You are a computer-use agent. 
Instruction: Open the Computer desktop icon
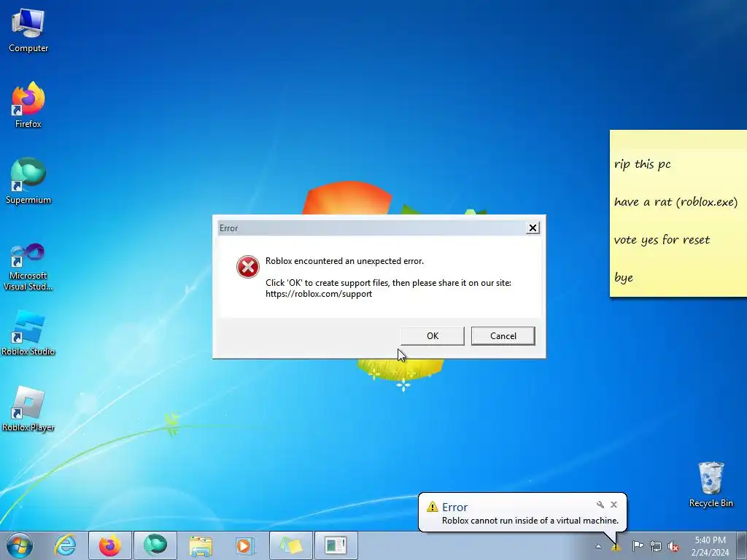28,30
